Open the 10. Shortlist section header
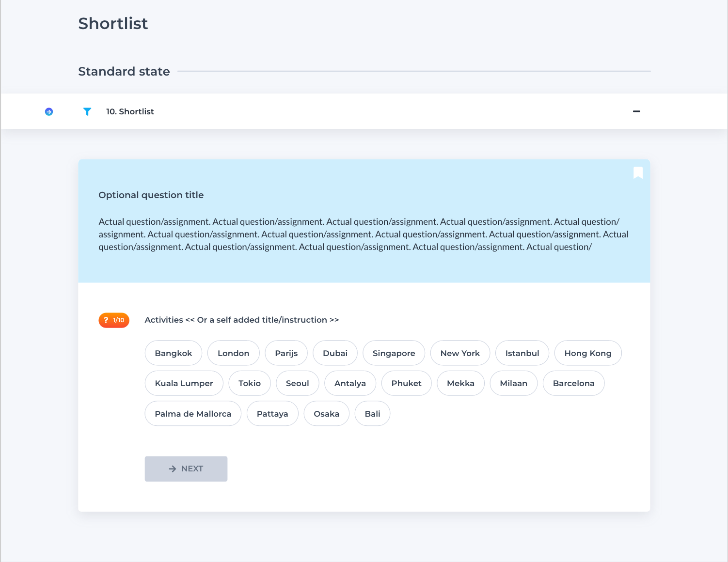 point(130,111)
